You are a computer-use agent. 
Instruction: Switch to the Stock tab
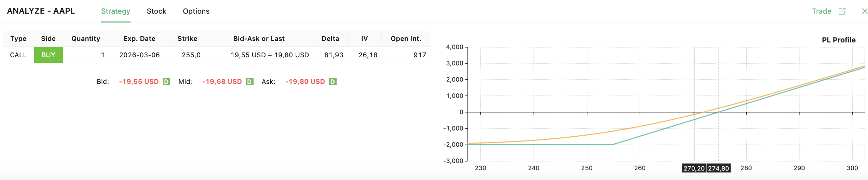[x=156, y=11]
